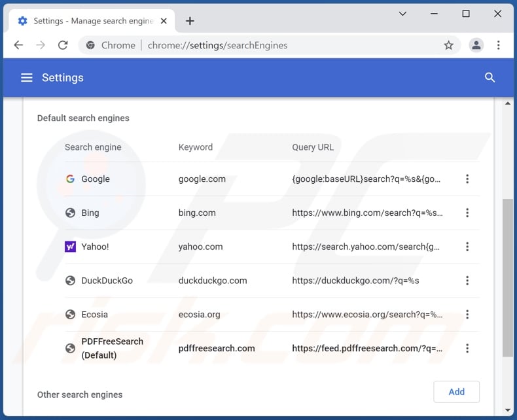Open more actions for Ecosia
The image size is (517, 420).
point(467,315)
